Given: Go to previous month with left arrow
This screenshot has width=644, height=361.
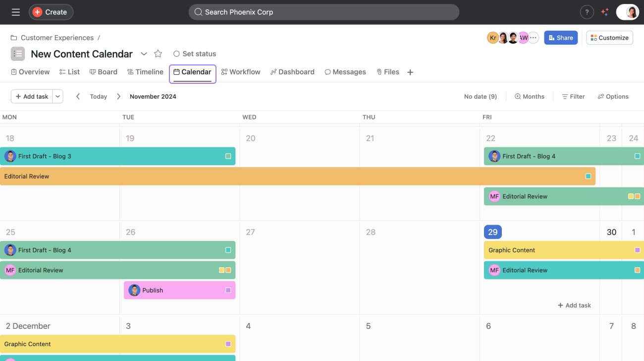Looking at the screenshot, I should [x=78, y=97].
